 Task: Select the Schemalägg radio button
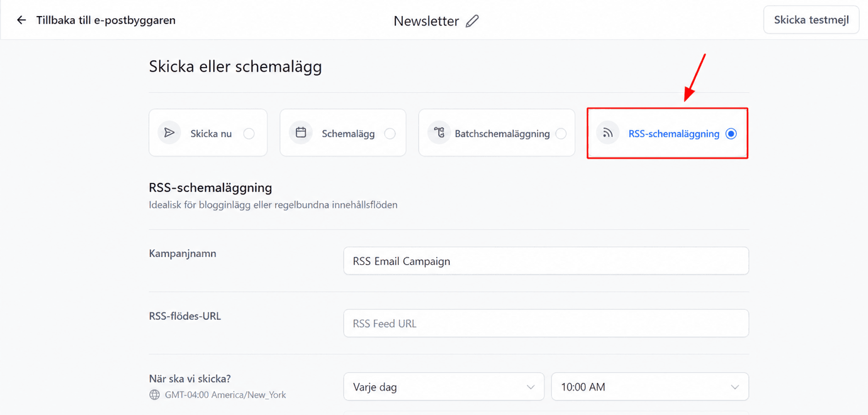click(390, 134)
